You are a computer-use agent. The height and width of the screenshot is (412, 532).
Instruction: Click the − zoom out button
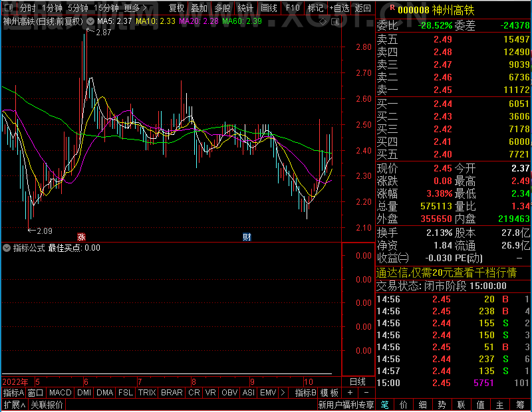coord(366,393)
